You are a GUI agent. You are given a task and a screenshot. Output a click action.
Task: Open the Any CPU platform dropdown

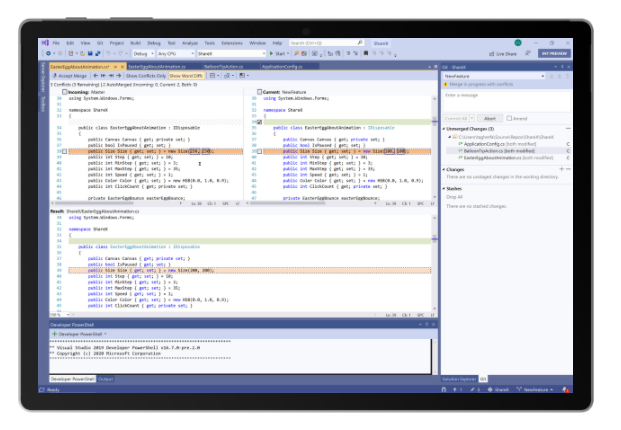pos(175,53)
